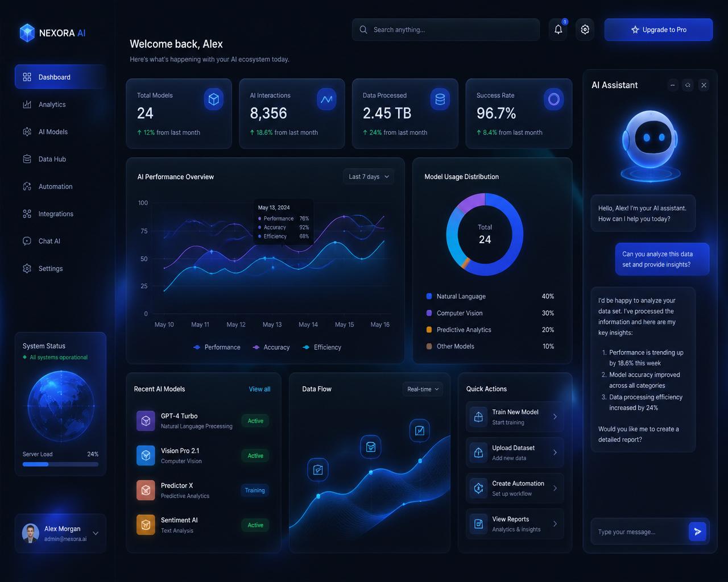
Task: Open Chat AI in the sidebar
Action: [60, 241]
